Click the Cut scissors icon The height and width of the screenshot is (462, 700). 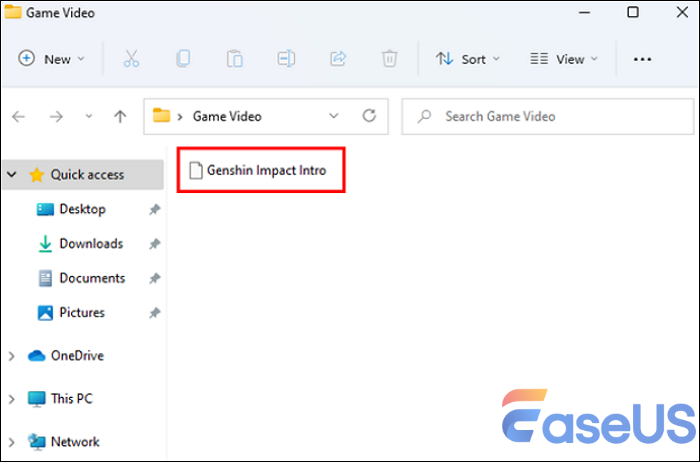pos(131,58)
